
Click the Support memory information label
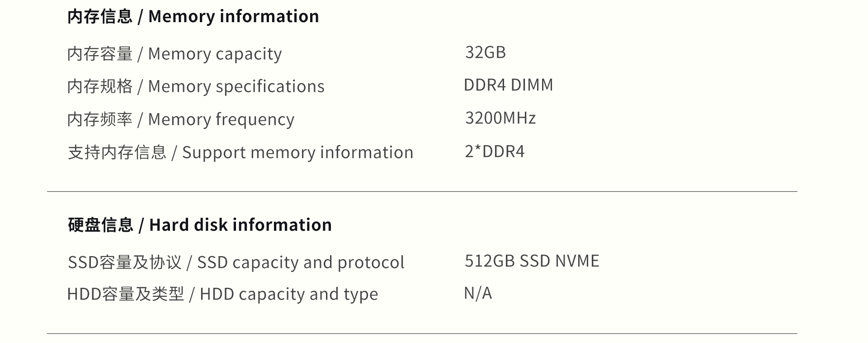click(297, 152)
